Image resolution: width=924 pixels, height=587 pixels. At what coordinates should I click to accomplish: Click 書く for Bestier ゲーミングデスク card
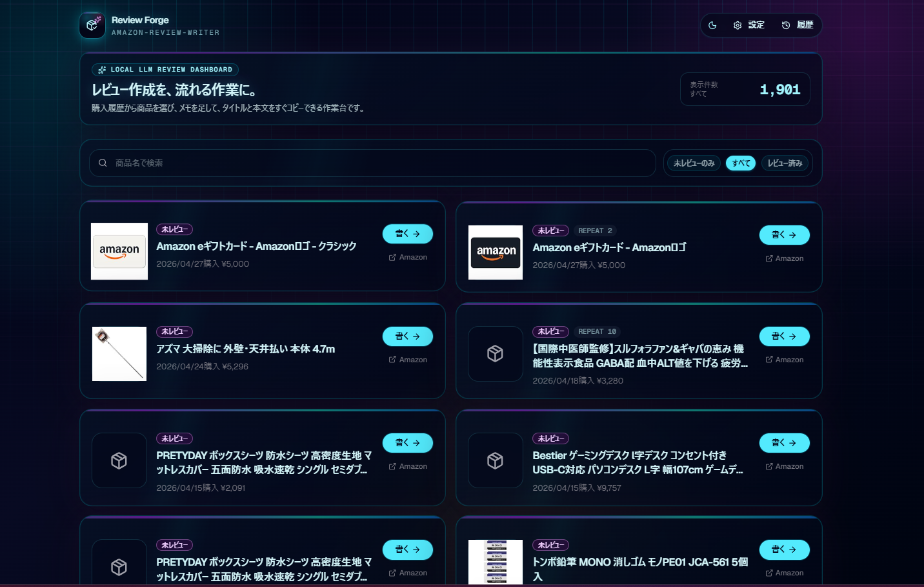784,443
